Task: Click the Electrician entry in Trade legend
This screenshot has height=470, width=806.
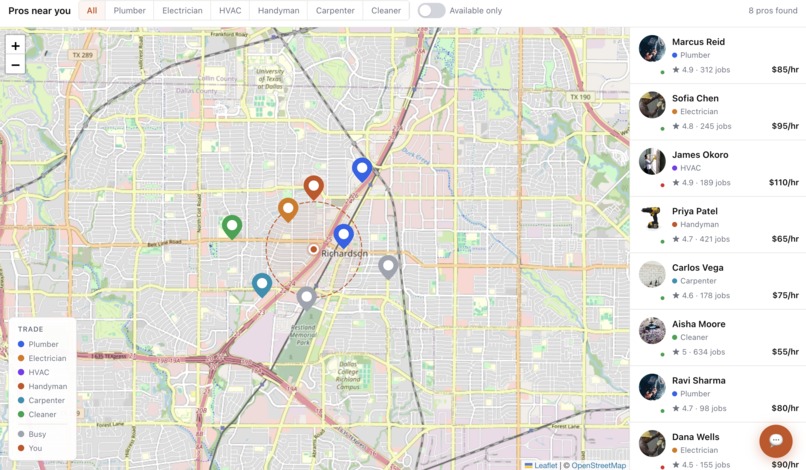Action: click(42, 358)
